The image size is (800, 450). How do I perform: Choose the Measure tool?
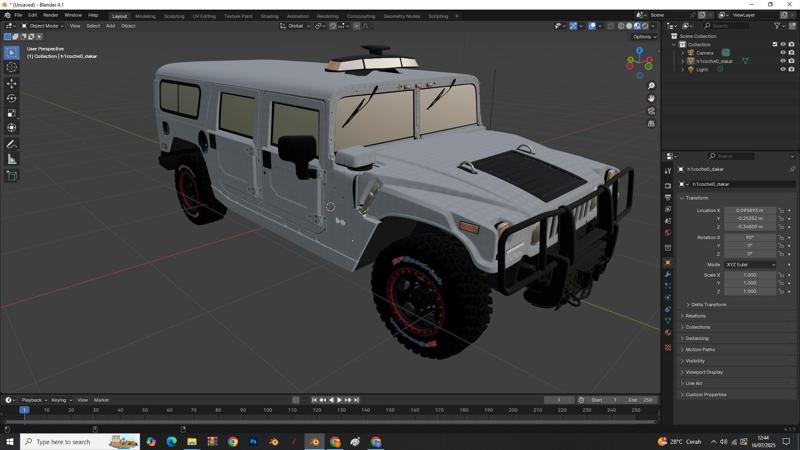[x=12, y=159]
